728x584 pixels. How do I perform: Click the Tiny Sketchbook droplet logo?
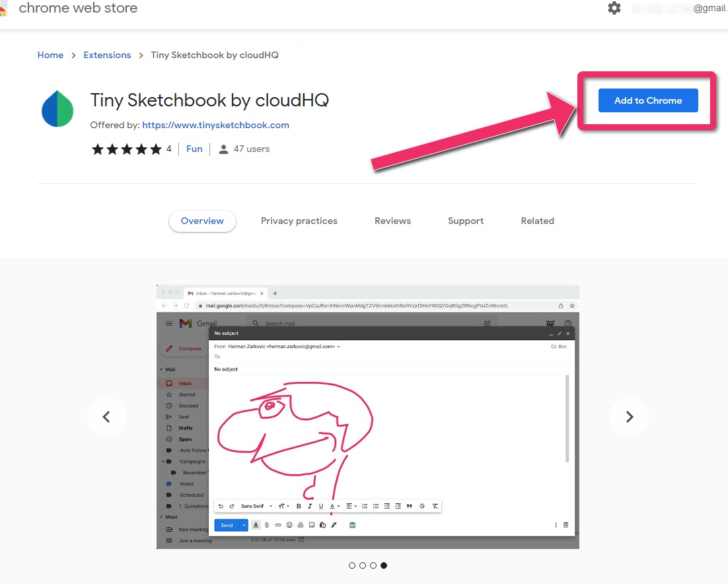click(x=57, y=108)
